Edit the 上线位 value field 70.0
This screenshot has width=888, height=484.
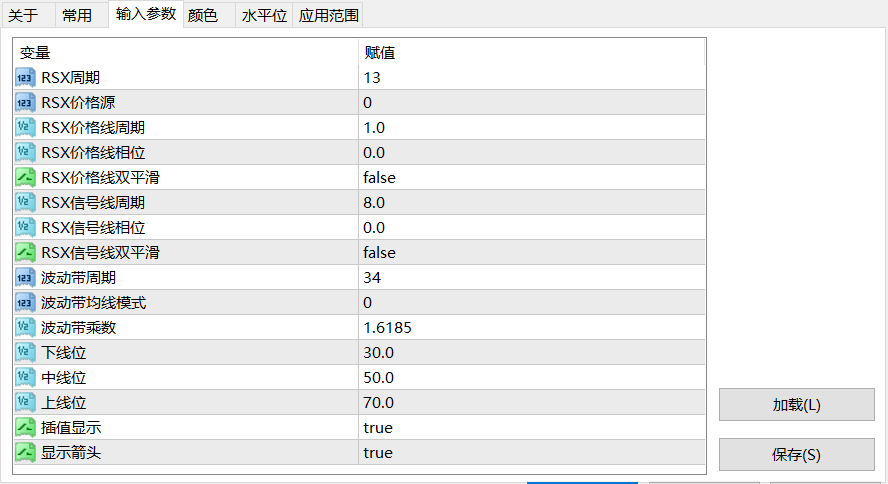(x=532, y=402)
